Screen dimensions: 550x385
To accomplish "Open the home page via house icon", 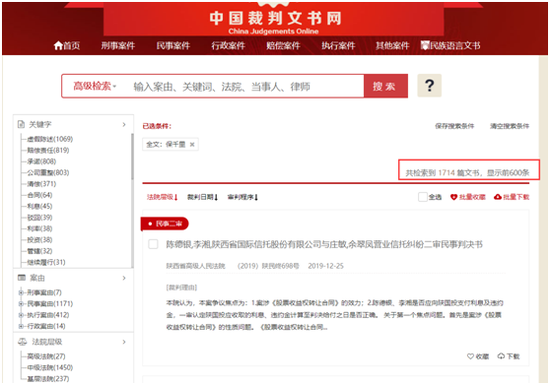I will click(x=58, y=45).
